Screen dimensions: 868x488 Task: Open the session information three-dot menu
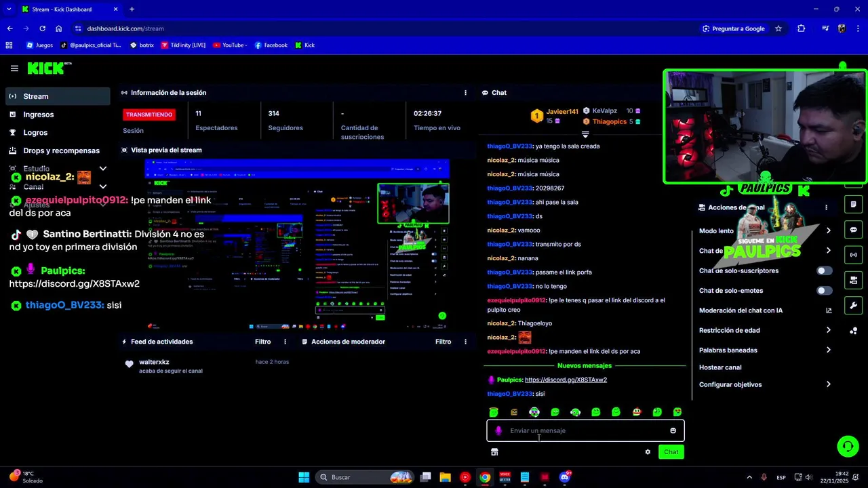point(465,93)
